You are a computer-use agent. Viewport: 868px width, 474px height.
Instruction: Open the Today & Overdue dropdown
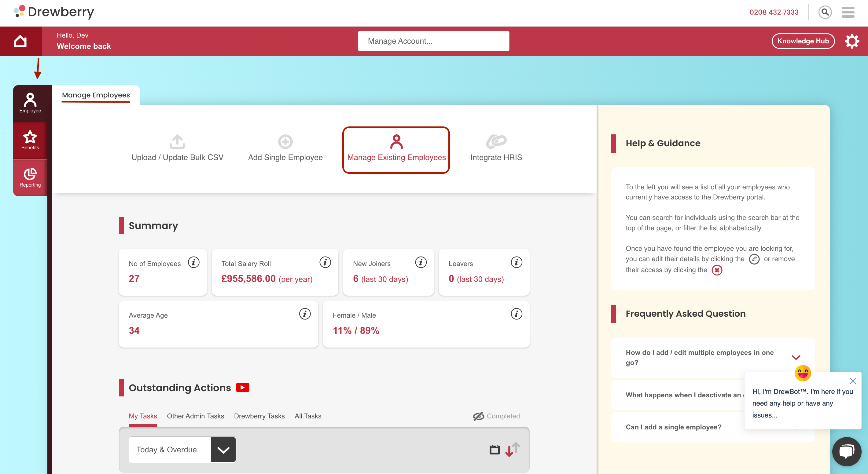click(x=182, y=450)
